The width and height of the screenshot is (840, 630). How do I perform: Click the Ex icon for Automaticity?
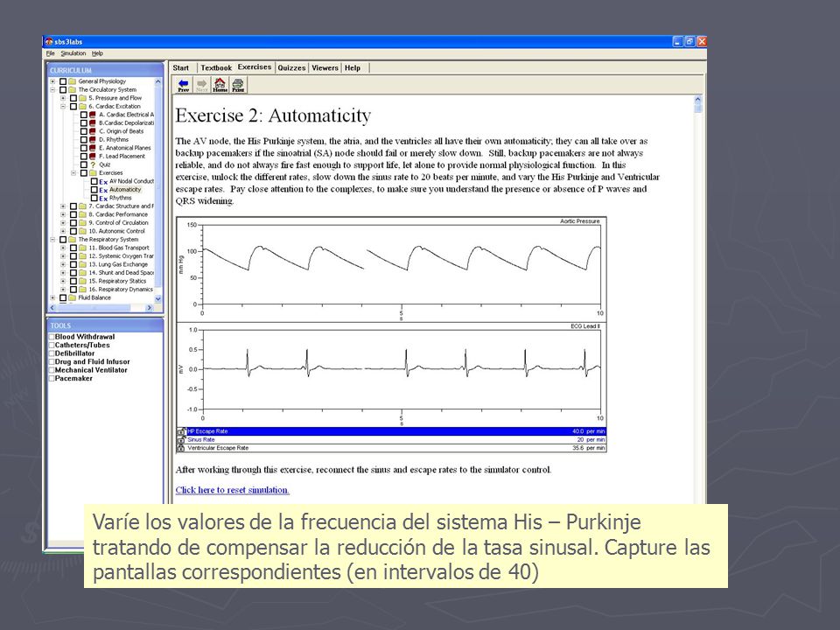103,190
